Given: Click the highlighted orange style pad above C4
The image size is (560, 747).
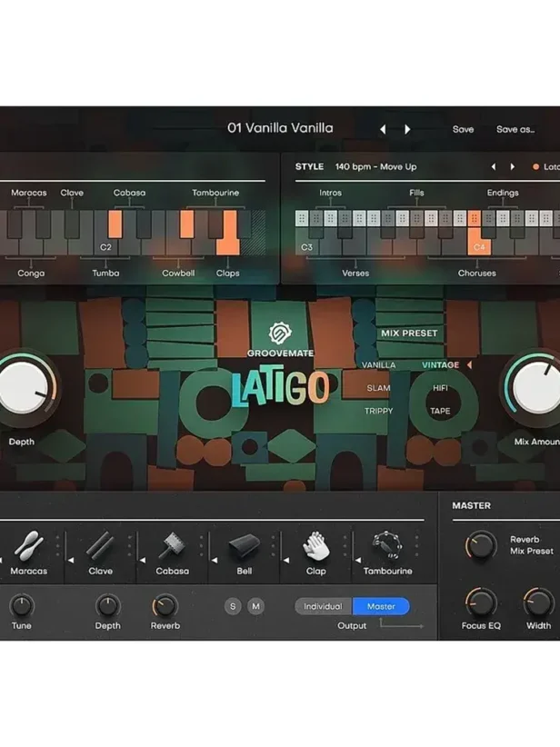Looking at the screenshot, I should (x=475, y=218).
